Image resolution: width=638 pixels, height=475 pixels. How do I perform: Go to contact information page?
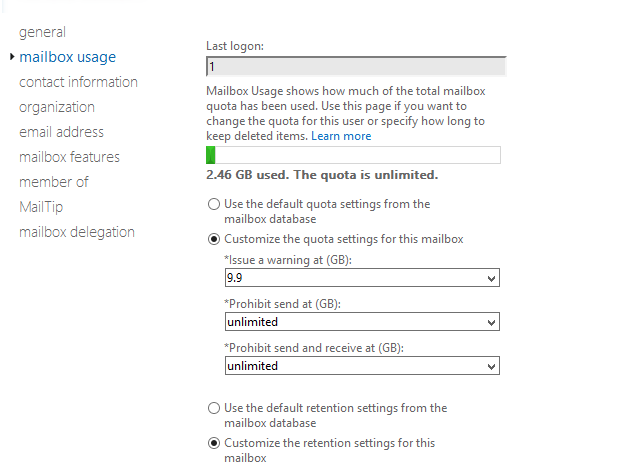pyautogui.click(x=78, y=82)
